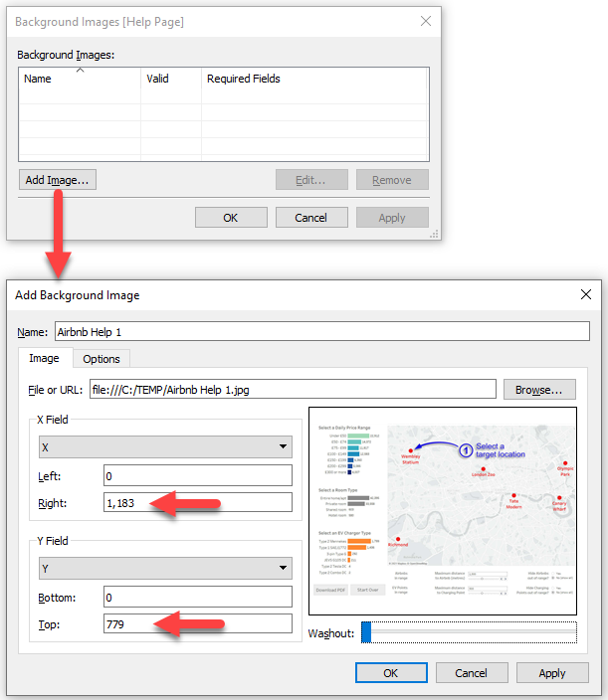Open the Y Field dropdown
Viewport: 608px width, 700px height.
coord(165,569)
